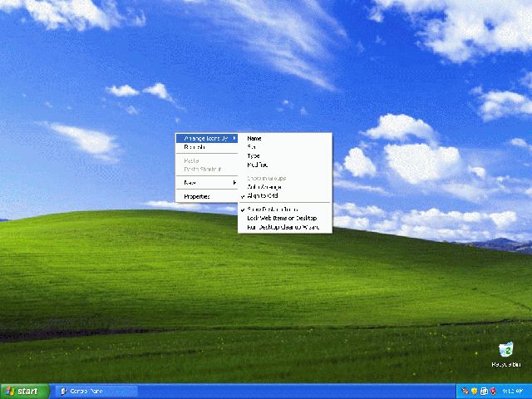Toggle Lock Web Items on Desktop
The image size is (532, 399).
click(x=284, y=218)
